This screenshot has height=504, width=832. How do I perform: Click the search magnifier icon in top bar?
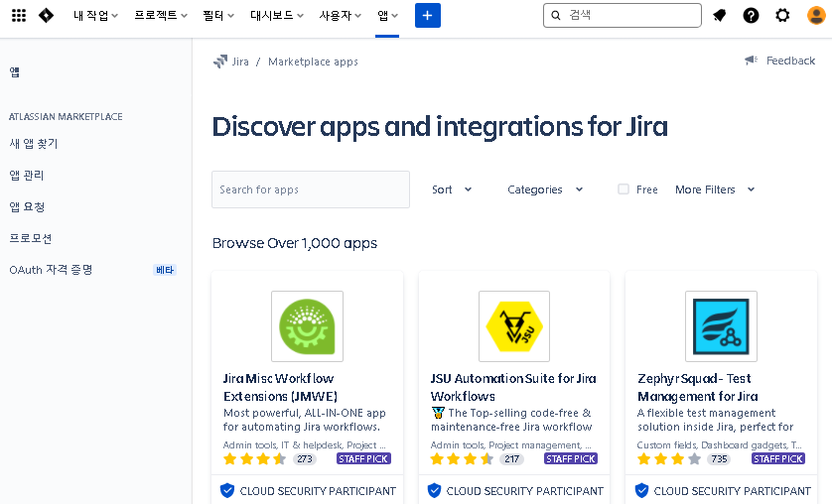tap(556, 15)
